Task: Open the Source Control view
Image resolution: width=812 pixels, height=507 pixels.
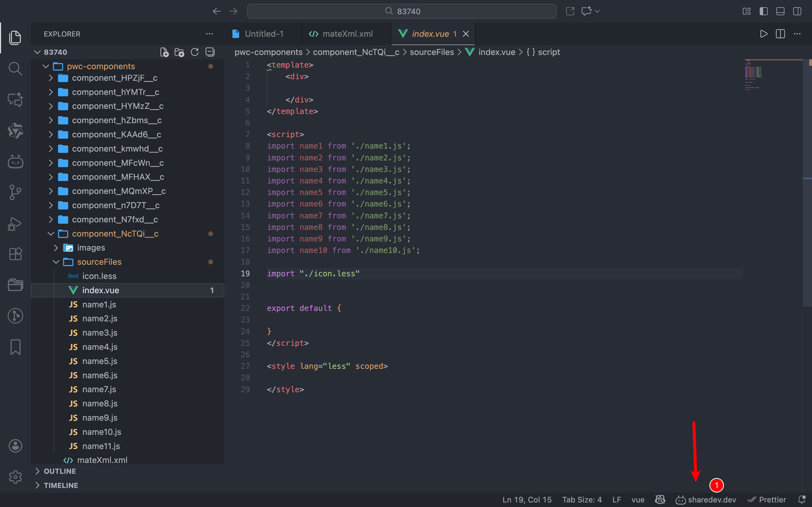Action: pos(15,192)
